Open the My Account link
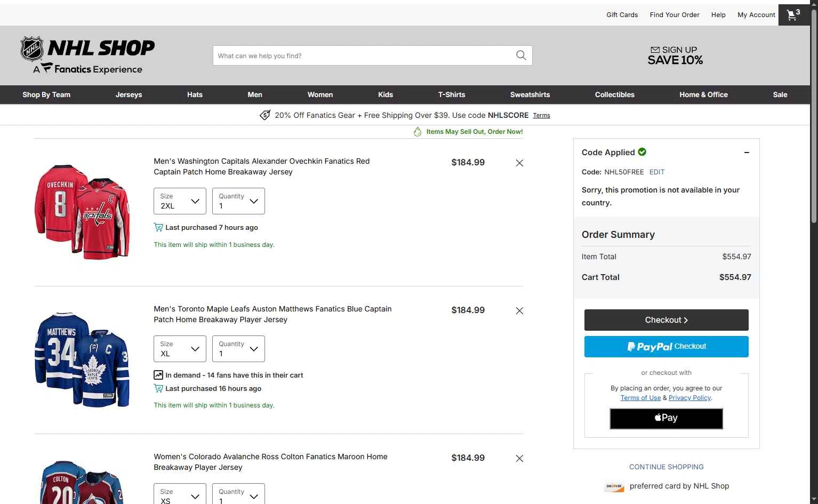Screen dimensions: 818x504 click(x=756, y=15)
